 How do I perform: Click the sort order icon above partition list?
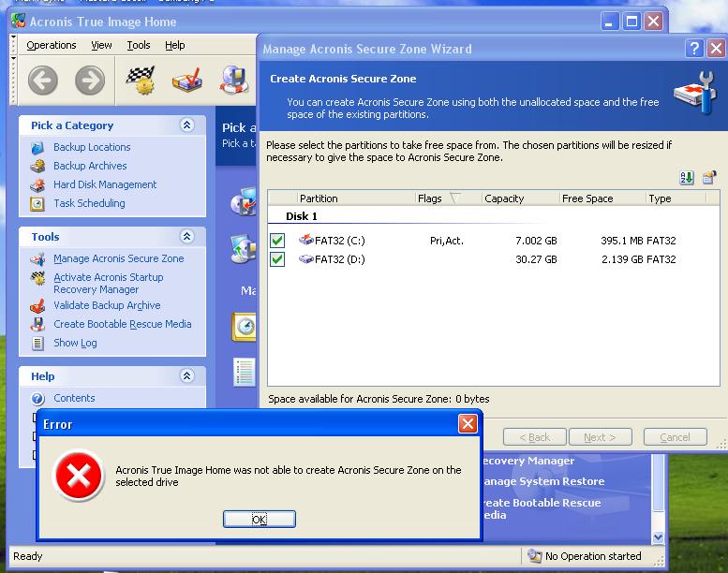(x=687, y=177)
